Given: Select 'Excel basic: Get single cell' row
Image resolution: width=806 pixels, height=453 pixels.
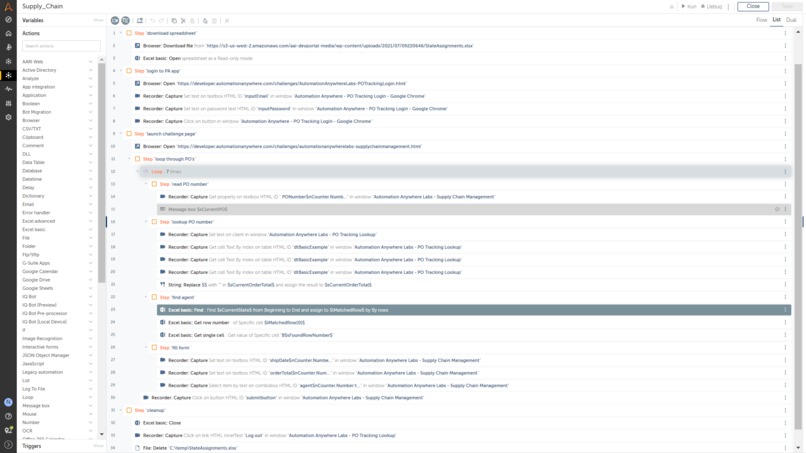Looking at the screenshot, I should (x=473, y=335).
